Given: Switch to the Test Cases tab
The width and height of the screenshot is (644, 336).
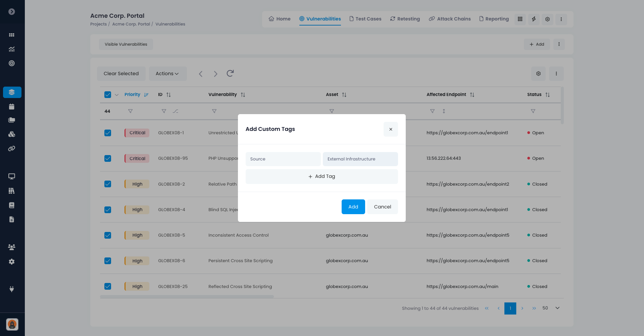Looking at the screenshot, I should pos(365,19).
